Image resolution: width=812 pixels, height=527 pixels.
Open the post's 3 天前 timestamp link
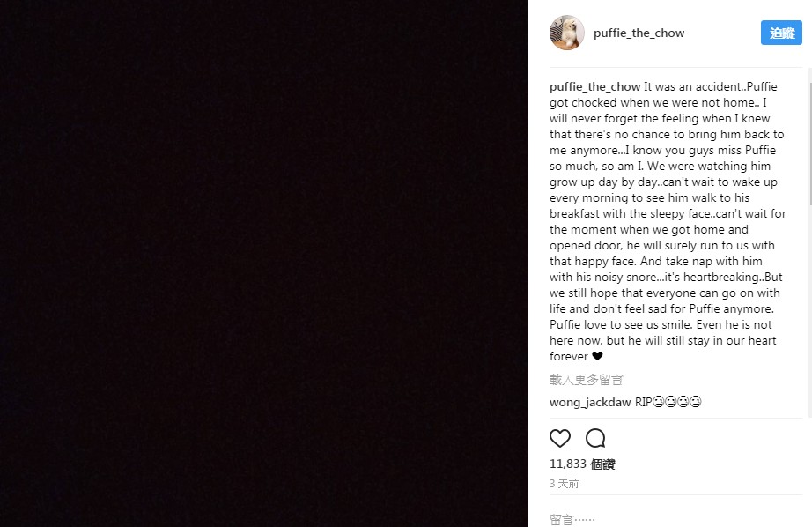coord(565,484)
